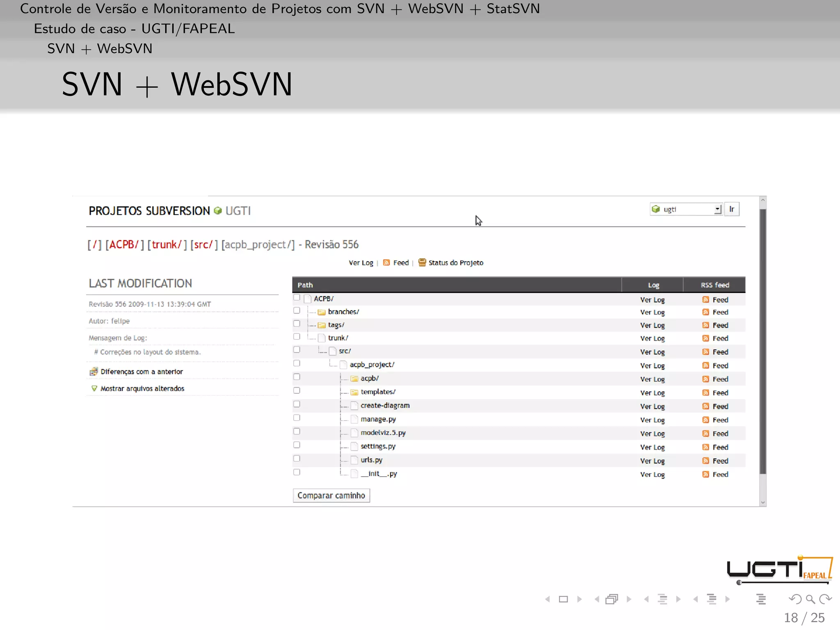Viewport: 840px width, 630px height.
Task: Click the folder icon next to templates/
Action: click(x=354, y=392)
